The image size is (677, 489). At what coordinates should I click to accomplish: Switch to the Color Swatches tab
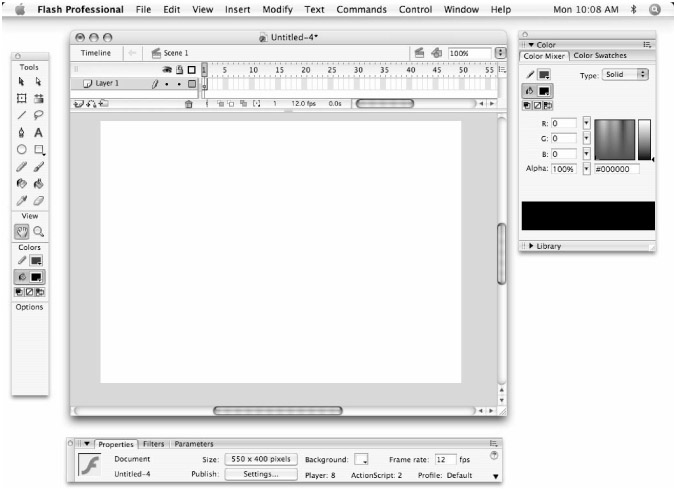point(599,56)
